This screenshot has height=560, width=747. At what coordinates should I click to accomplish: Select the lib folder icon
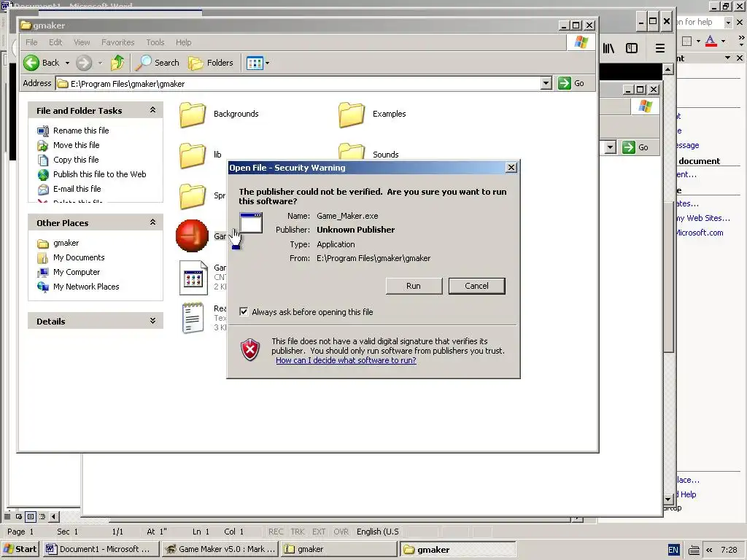[x=193, y=155]
